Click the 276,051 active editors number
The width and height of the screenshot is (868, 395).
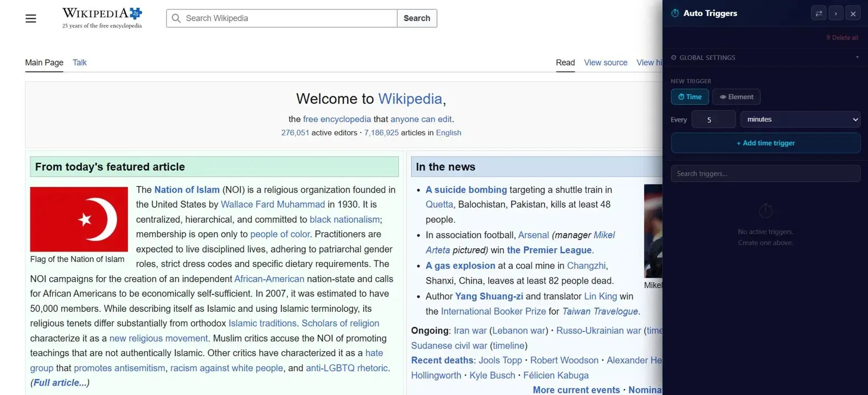(295, 133)
